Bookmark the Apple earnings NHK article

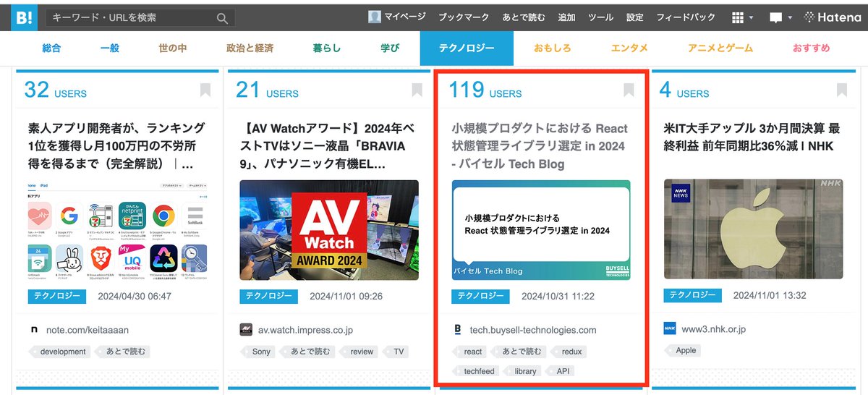841,90
